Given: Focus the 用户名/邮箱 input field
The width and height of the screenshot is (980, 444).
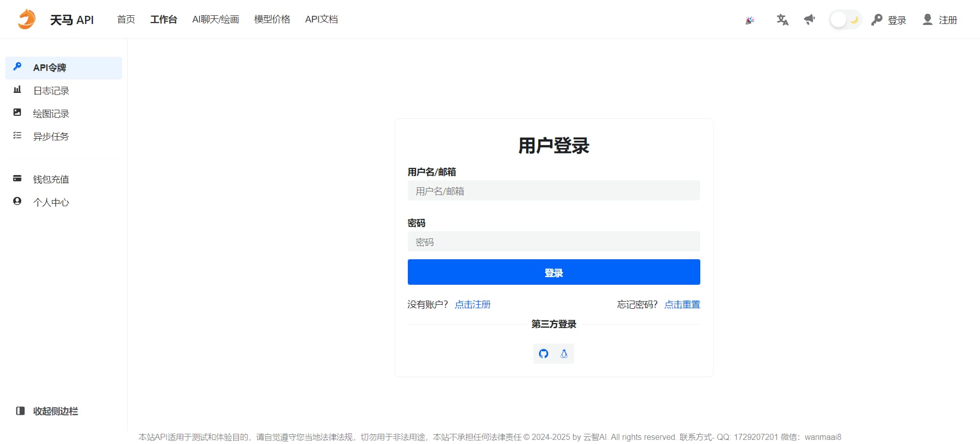Looking at the screenshot, I should 554,191.
